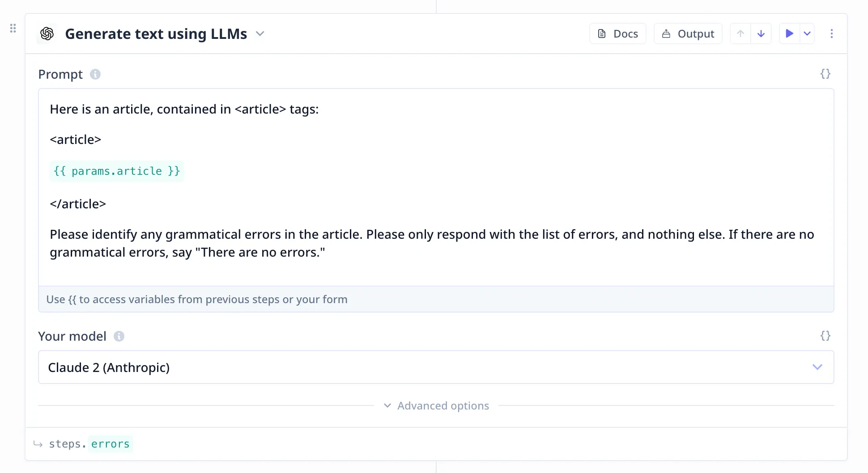
Task: Toggle the curly braces mode for Your model
Action: (825, 336)
